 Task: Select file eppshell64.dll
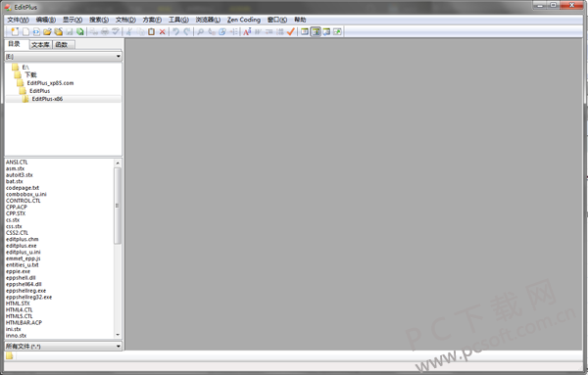(x=24, y=284)
